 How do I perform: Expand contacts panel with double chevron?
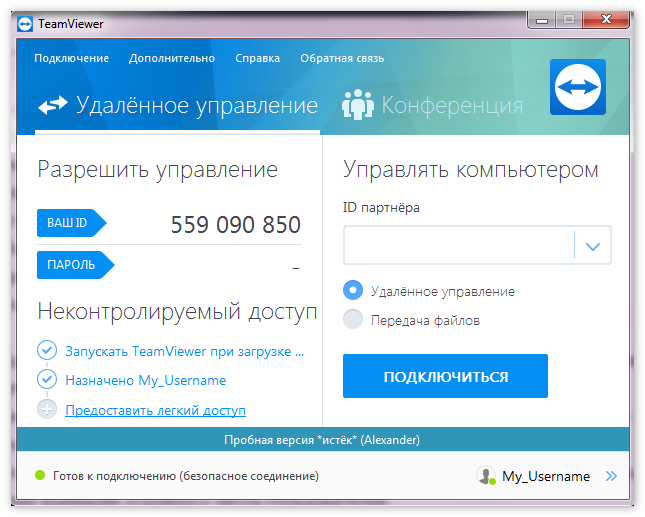611,476
